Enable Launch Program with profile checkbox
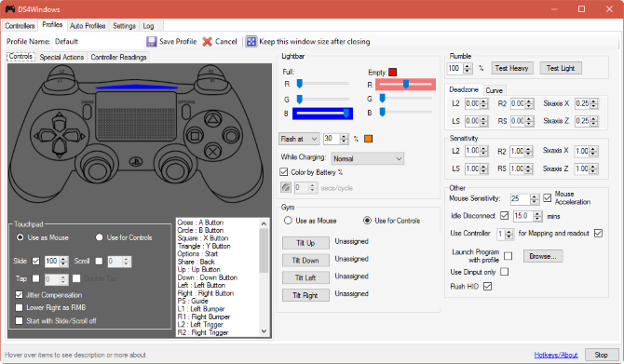The image size is (624, 364). (509, 256)
